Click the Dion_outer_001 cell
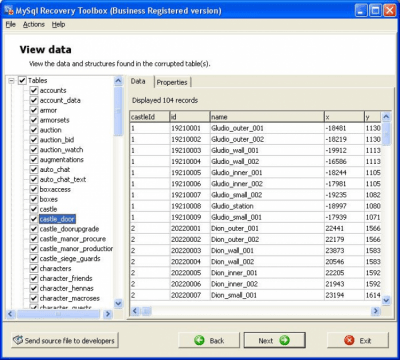 [267, 228]
